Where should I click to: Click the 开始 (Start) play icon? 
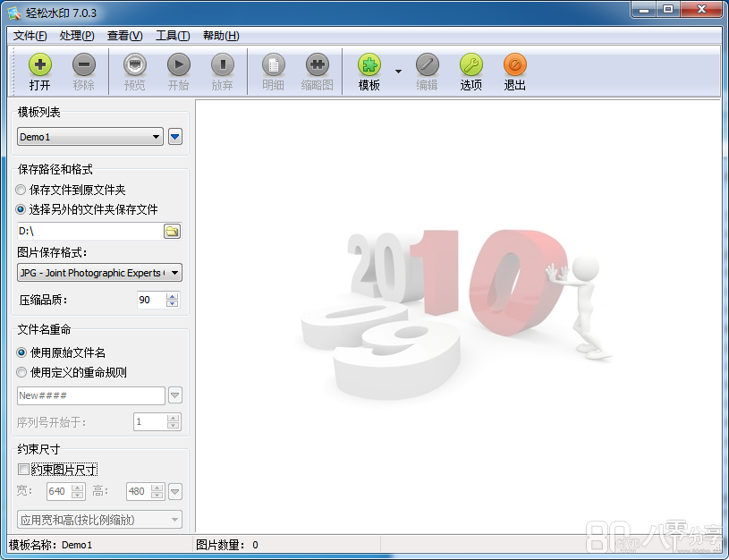pyautogui.click(x=179, y=65)
